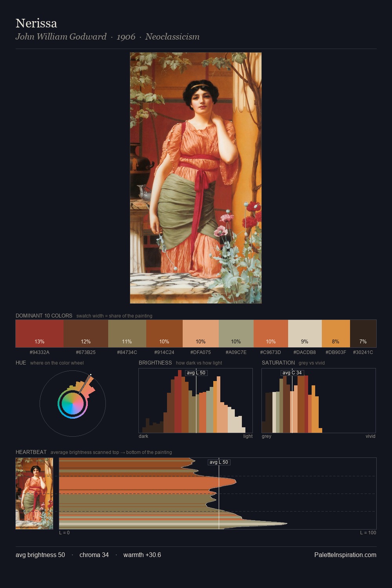The width and height of the screenshot is (392, 588).
Task: Click avg L 50 label in brightness chart
Action: pyautogui.click(x=196, y=373)
